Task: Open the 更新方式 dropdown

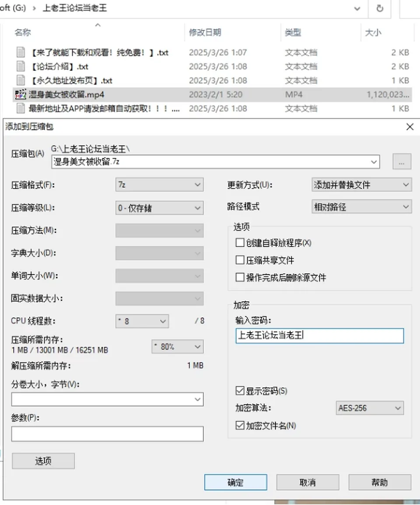Action: click(362, 185)
